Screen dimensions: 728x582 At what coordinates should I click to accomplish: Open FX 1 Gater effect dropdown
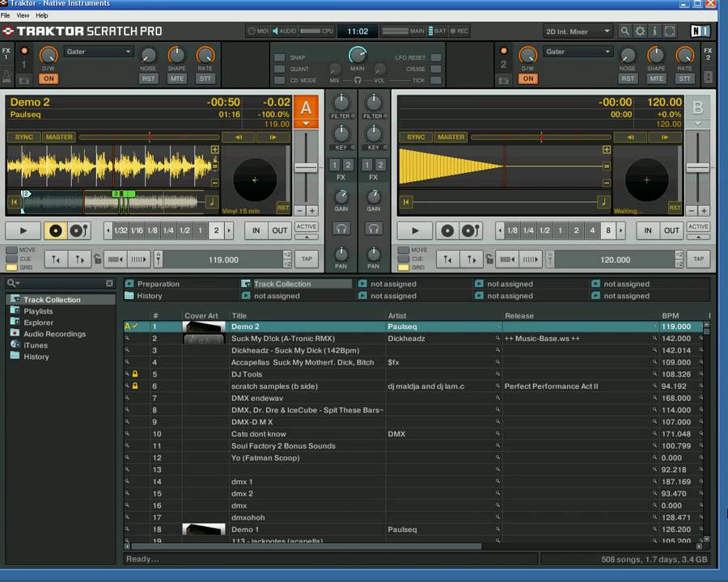coord(99,52)
